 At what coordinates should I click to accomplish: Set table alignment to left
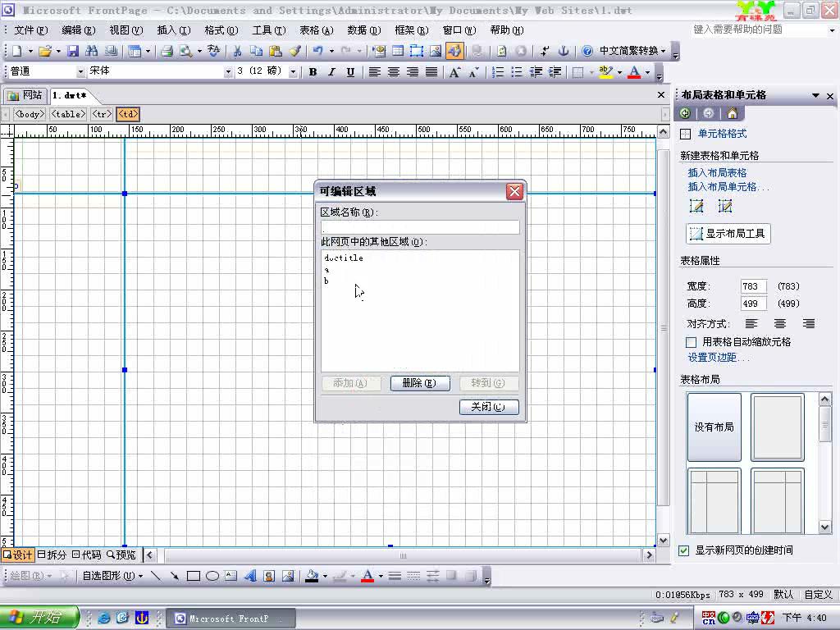751,323
